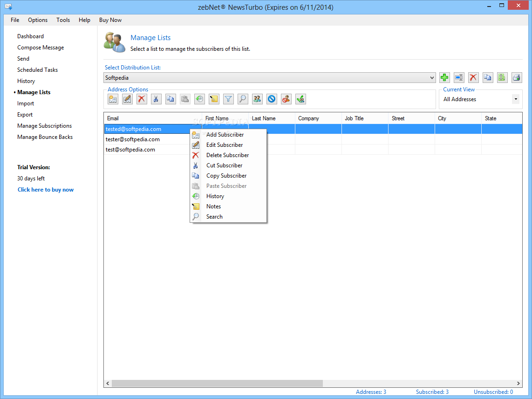
Task: Click the filter funnel toolbar icon
Action: tap(228, 99)
